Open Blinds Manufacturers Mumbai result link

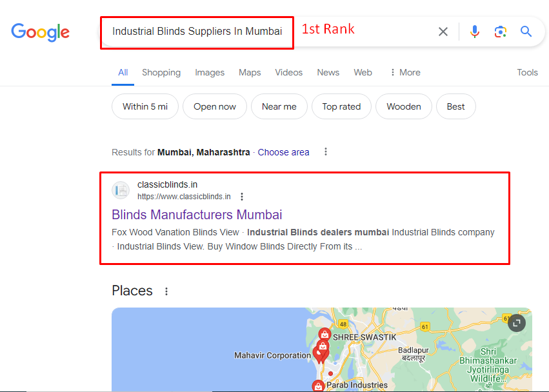click(x=197, y=215)
